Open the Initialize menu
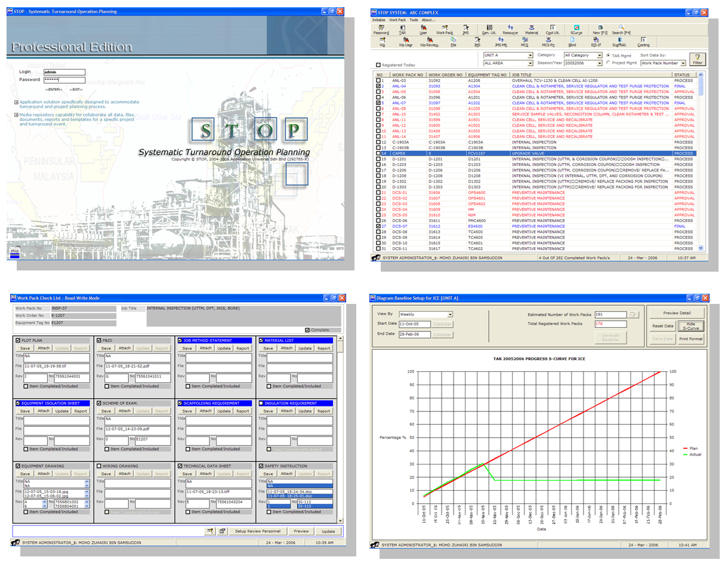 click(380, 20)
